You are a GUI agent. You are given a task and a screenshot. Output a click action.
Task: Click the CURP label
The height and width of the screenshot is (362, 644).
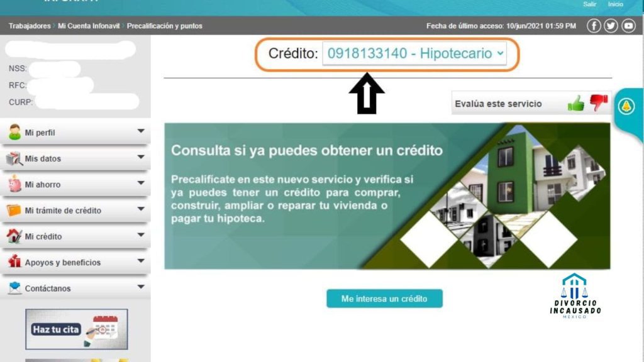pos(21,102)
